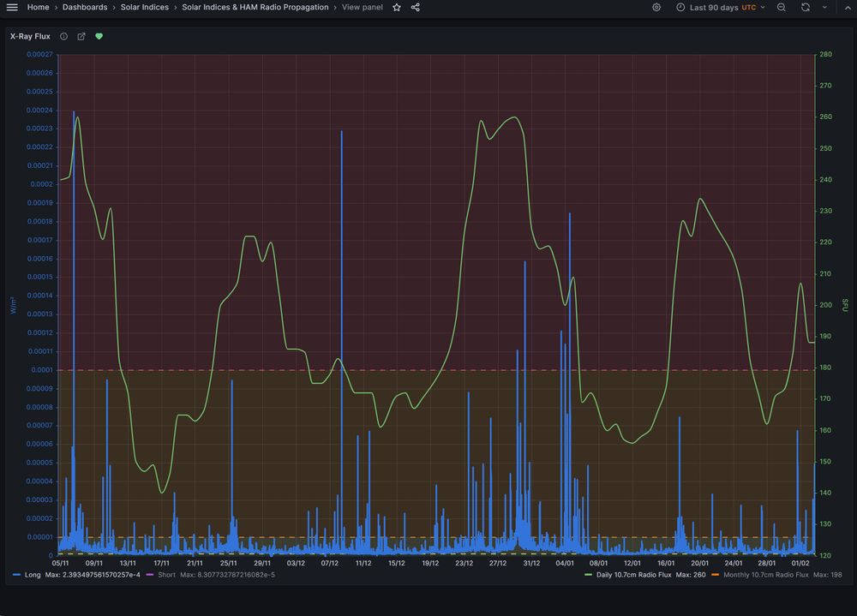The width and height of the screenshot is (857, 616).
Task: Click the 260 right axis SFU value
Action: (x=826, y=117)
